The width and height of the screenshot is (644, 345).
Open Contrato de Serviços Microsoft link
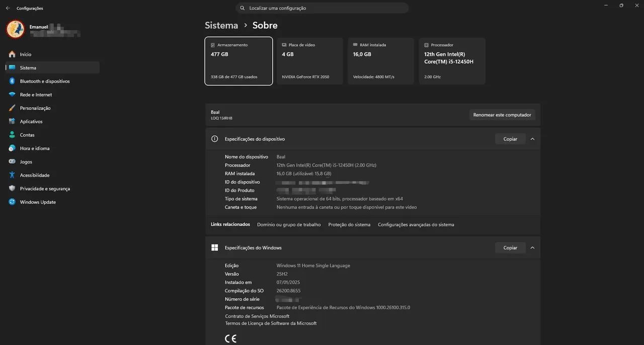tap(257, 316)
